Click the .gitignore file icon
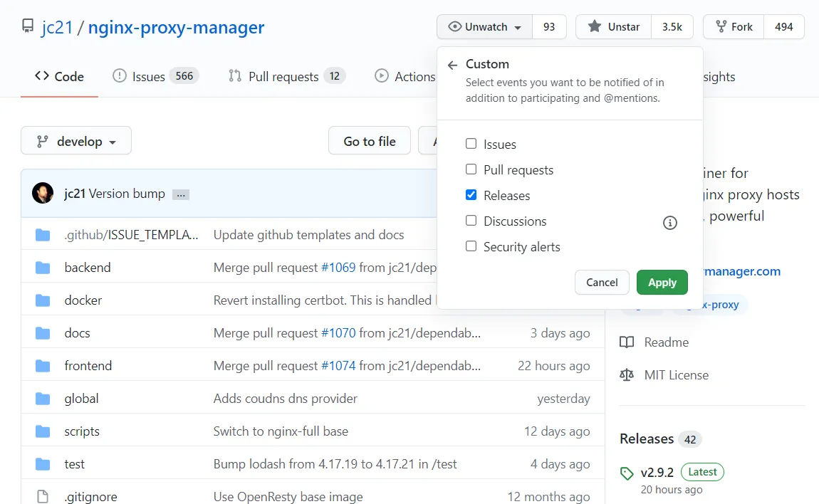 pos(43,497)
